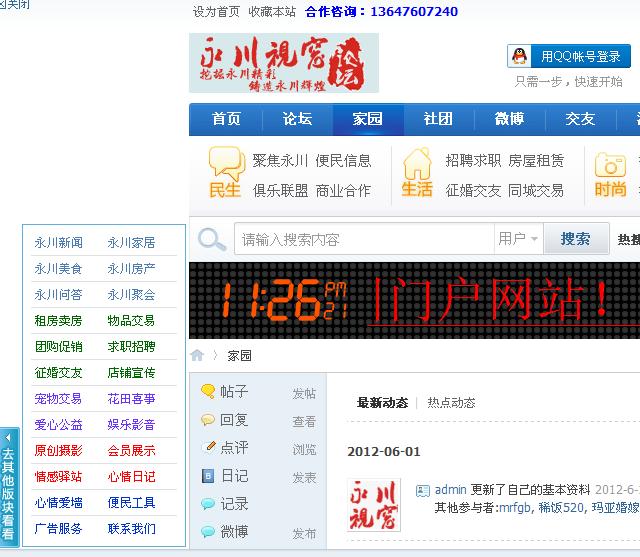Viewport: 640px width, 557px height.
Task: Click the QQ penguin login icon
Action: pyautogui.click(x=519, y=56)
